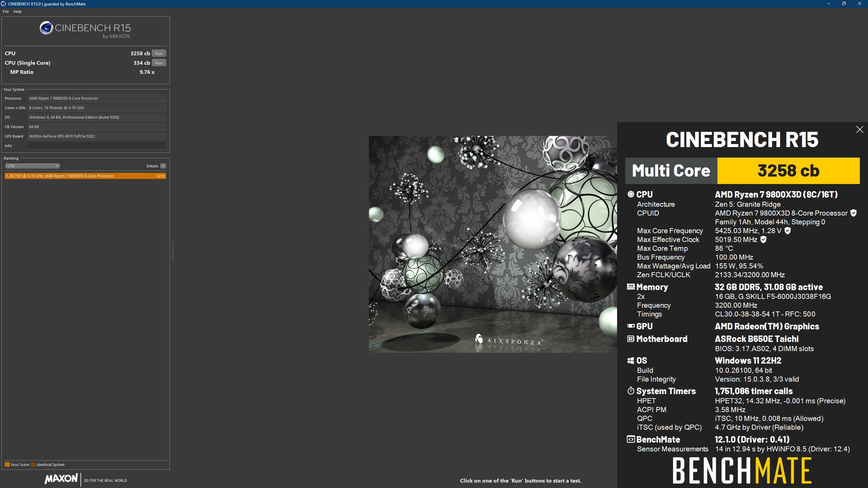Click 2133.34/3200.00 MHz FCLK value

coord(750,275)
